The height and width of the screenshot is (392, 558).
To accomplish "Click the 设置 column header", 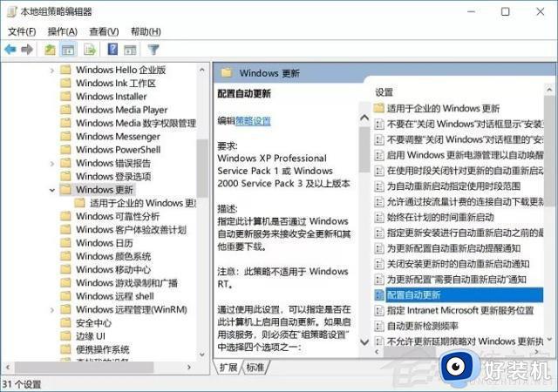I will [x=384, y=92].
